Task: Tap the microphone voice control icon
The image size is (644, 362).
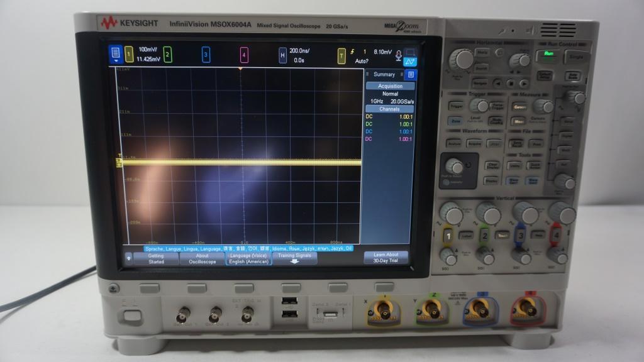Action: tap(398, 56)
